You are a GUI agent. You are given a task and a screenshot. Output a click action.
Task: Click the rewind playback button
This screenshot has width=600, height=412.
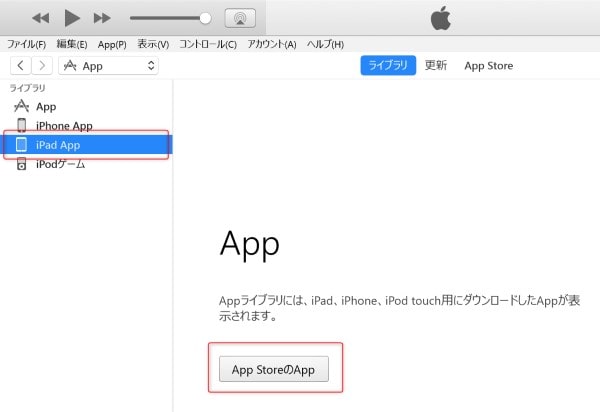[x=41, y=18]
